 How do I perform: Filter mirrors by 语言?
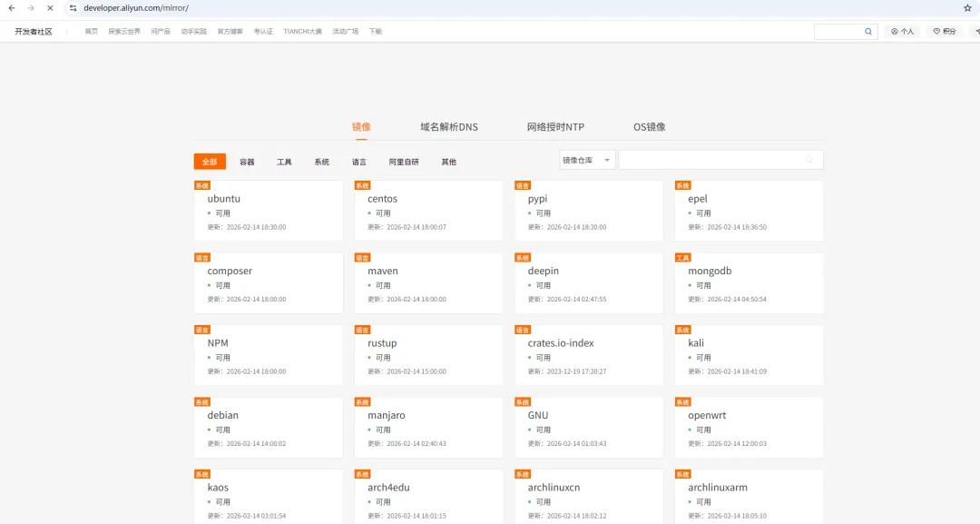(359, 162)
